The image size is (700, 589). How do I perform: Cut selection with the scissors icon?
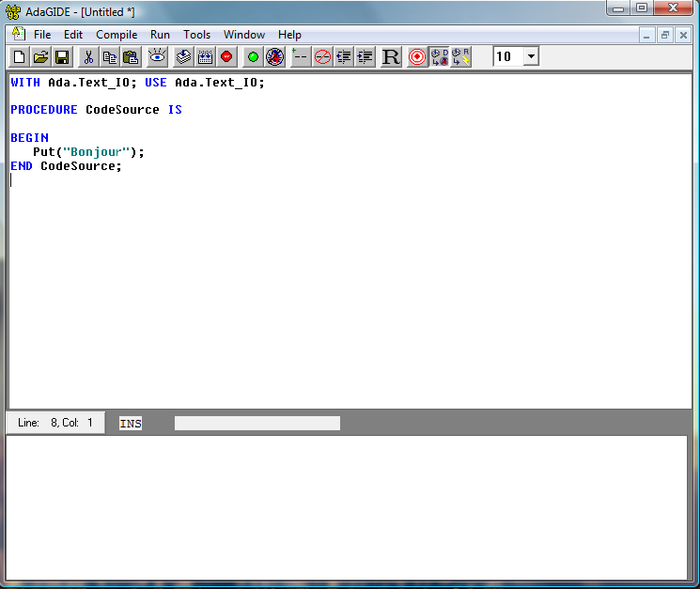[x=88, y=57]
